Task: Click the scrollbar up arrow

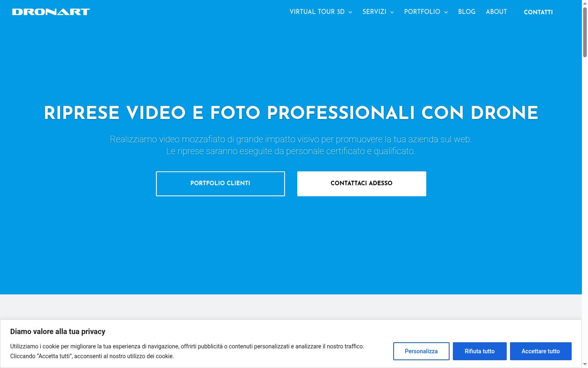Action: coord(585,3)
